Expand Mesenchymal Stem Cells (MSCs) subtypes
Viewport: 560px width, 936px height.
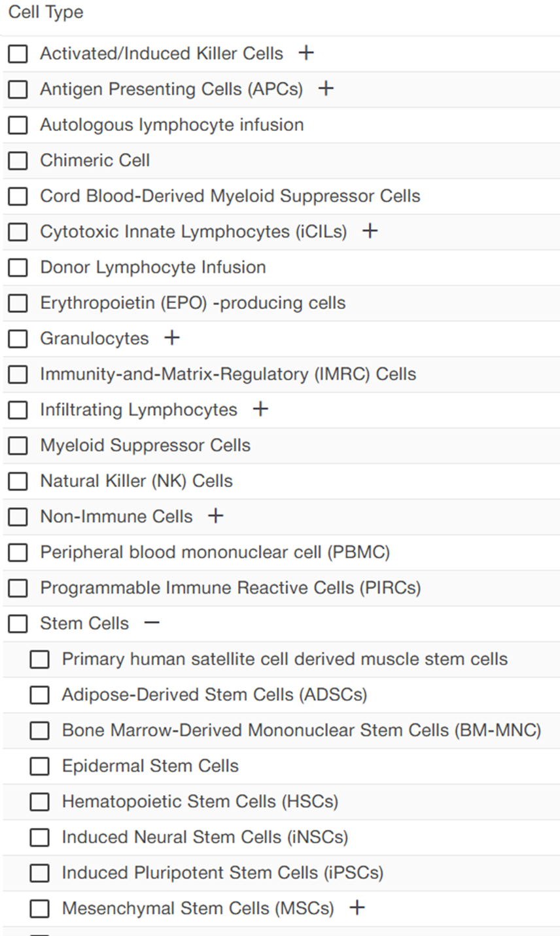click(x=357, y=908)
